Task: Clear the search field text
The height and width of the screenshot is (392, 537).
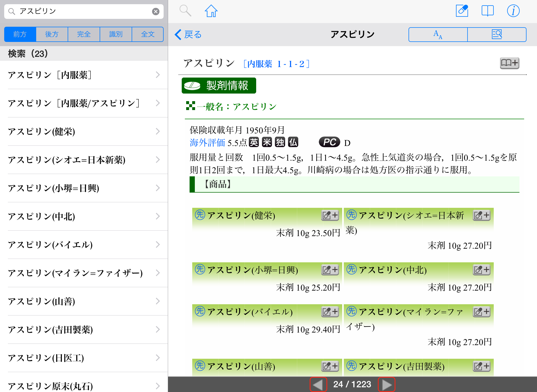Action: (156, 11)
